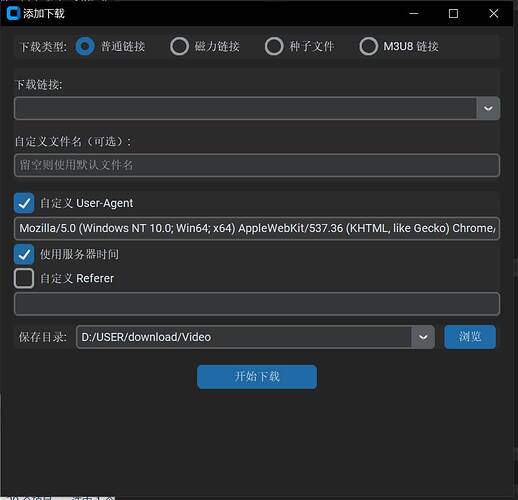Select the 磁力链接 download type
Screen dimensions: 518x500
[x=179, y=46]
